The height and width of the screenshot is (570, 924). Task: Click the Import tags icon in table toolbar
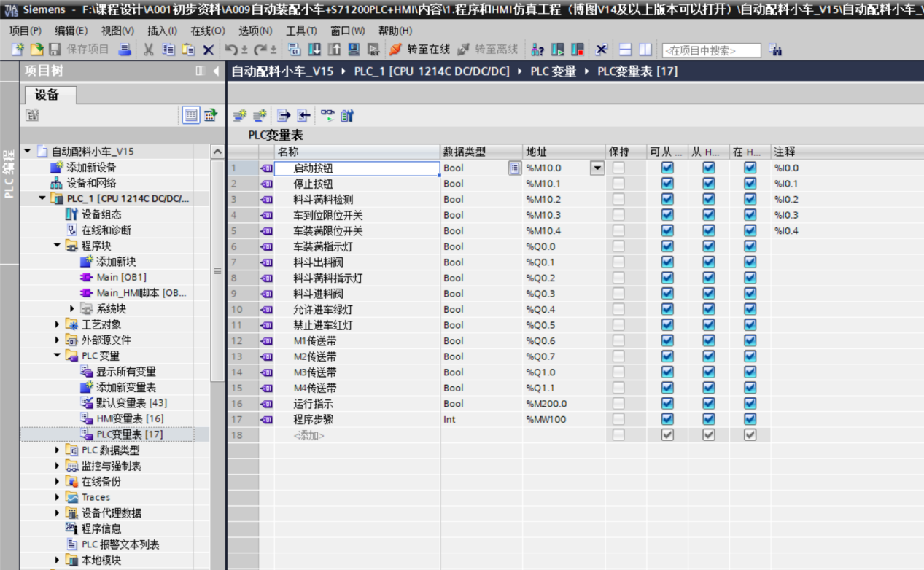pos(303,115)
